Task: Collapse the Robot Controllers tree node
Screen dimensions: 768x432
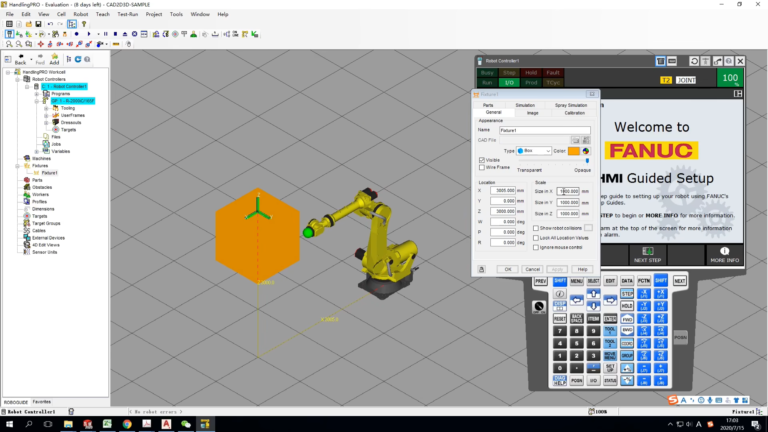Action: (x=18, y=79)
